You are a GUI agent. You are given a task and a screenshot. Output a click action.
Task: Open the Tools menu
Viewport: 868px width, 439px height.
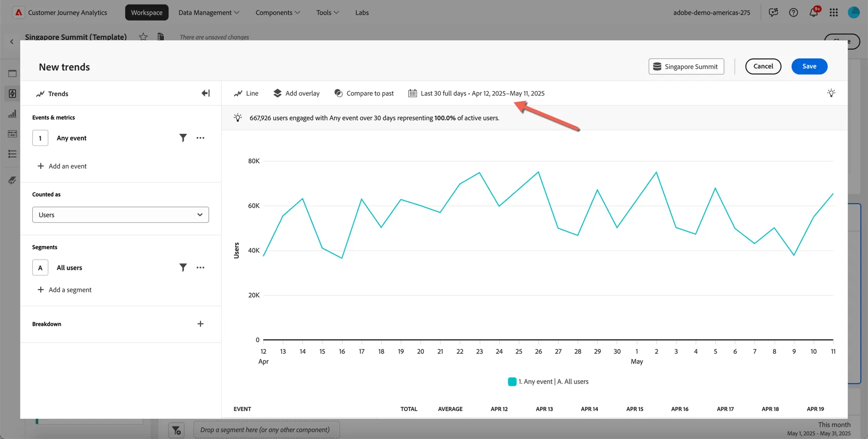click(x=328, y=13)
